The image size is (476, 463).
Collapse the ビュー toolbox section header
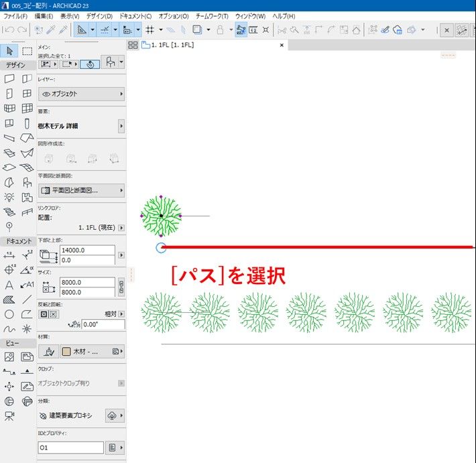coord(18,344)
